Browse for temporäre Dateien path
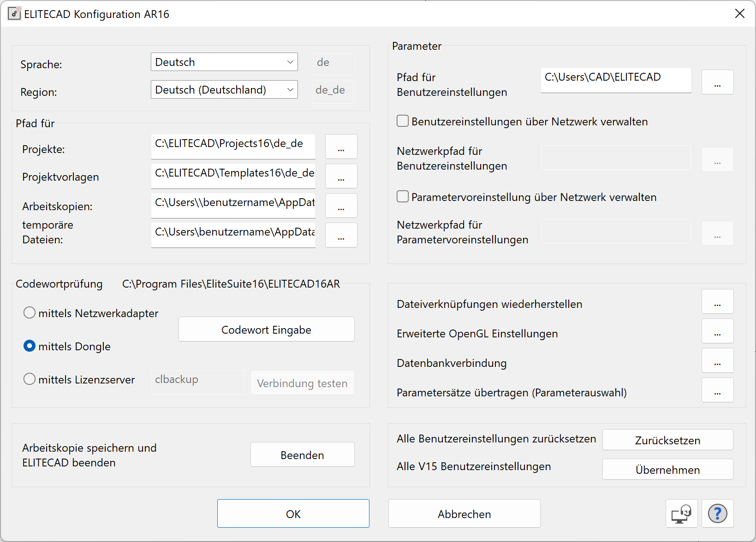The width and height of the screenshot is (756, 542). pos(341,235)
